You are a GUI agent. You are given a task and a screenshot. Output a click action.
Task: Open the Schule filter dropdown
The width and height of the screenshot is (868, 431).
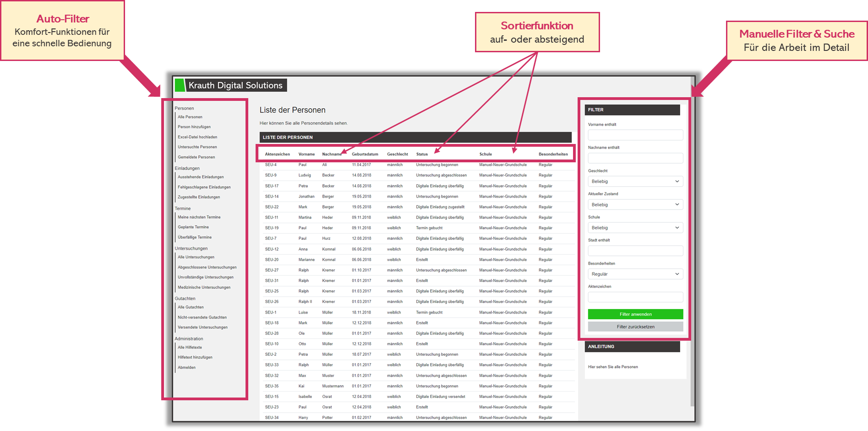coord(635,228)
